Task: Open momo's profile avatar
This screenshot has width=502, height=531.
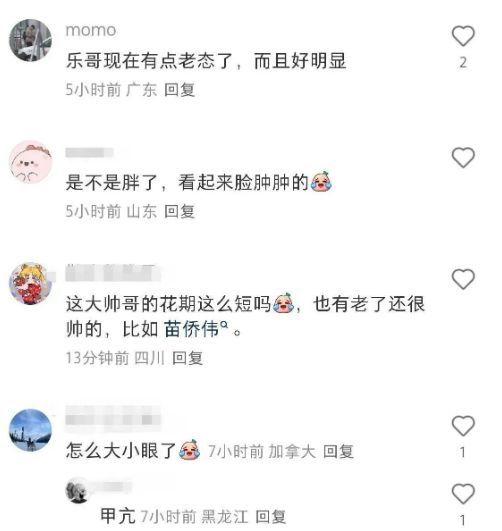Action: (30, 40)
